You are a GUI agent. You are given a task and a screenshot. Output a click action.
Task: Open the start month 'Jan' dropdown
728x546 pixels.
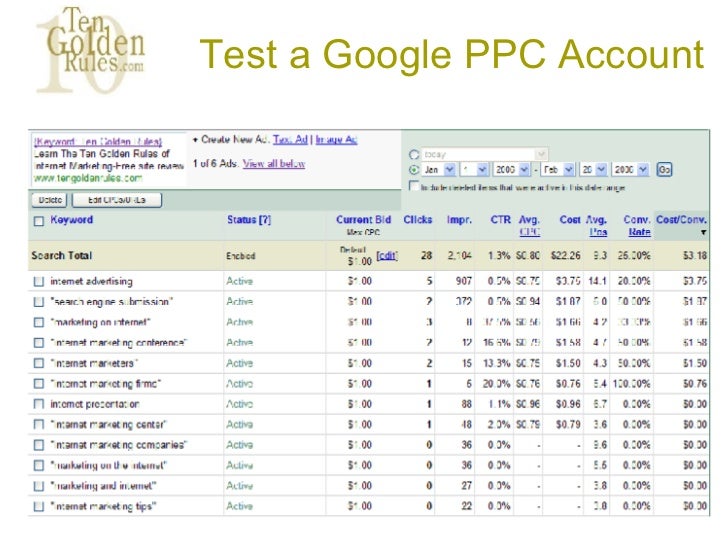pos(439,169)
